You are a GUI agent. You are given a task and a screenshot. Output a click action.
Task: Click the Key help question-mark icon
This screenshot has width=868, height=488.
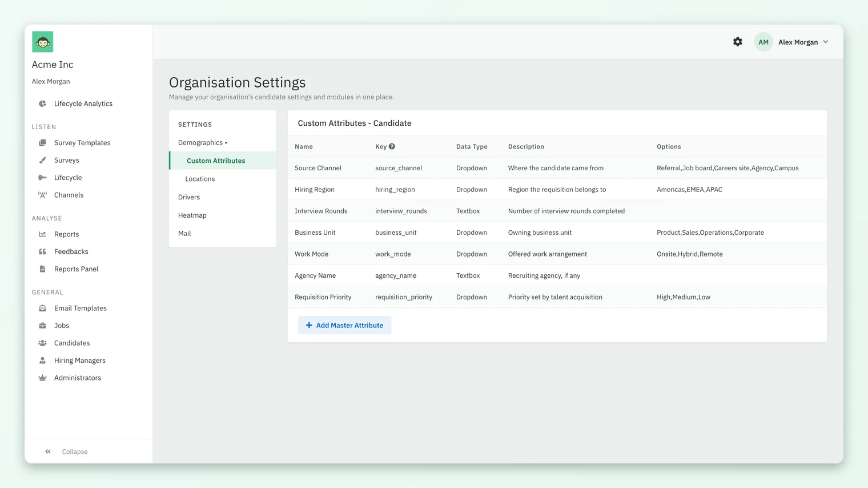coord(392,146)
